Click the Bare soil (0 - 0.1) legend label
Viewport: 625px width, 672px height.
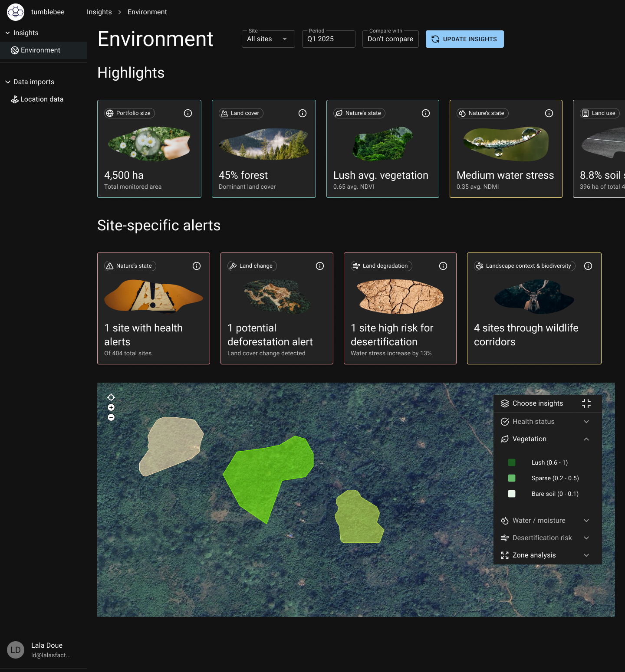click(555, 494)
